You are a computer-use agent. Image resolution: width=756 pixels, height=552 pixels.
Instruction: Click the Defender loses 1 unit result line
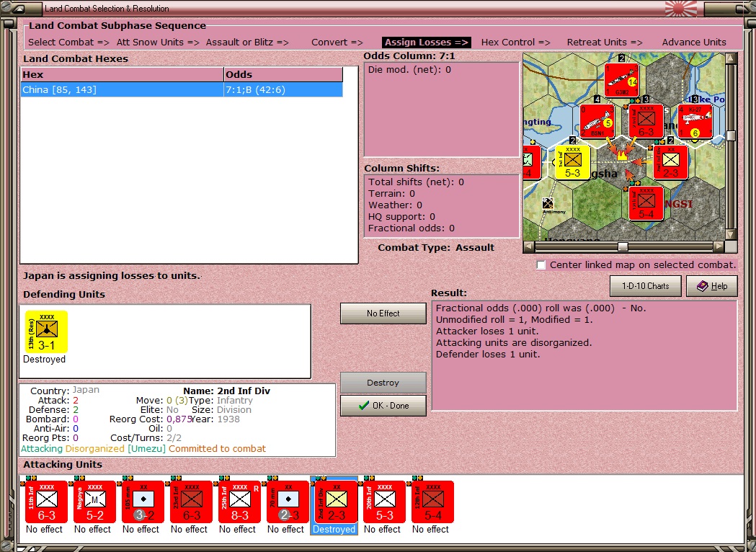tap(488, 355)
